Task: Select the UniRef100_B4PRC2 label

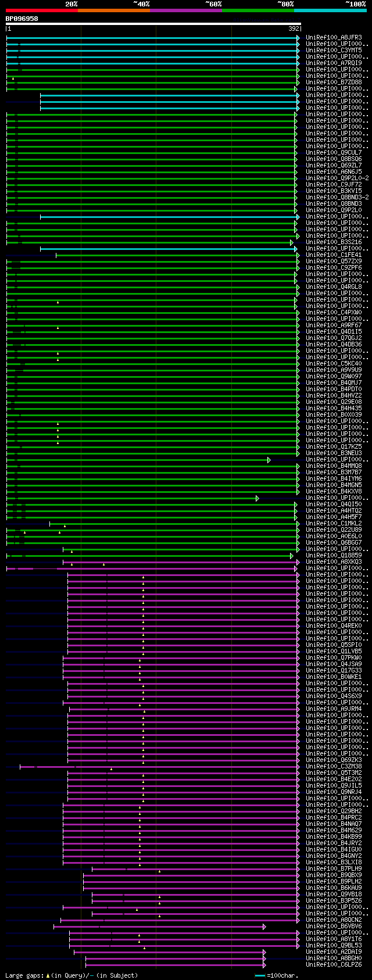Action: pyautogui.click(x=334, y=818)
